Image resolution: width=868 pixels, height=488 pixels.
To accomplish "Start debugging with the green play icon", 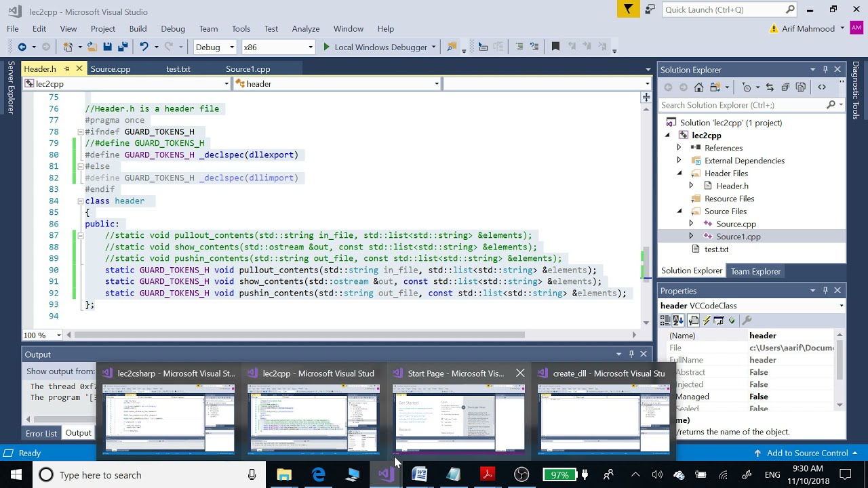I will [x=326, y=47].
